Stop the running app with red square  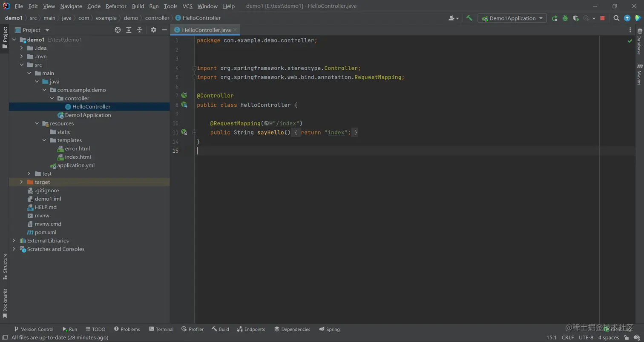(602, 18)
